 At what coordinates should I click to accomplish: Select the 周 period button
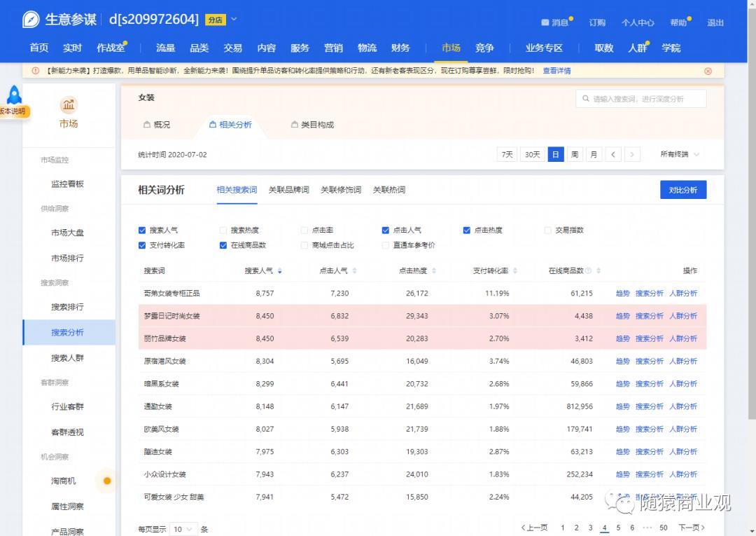tap(575, 154)
